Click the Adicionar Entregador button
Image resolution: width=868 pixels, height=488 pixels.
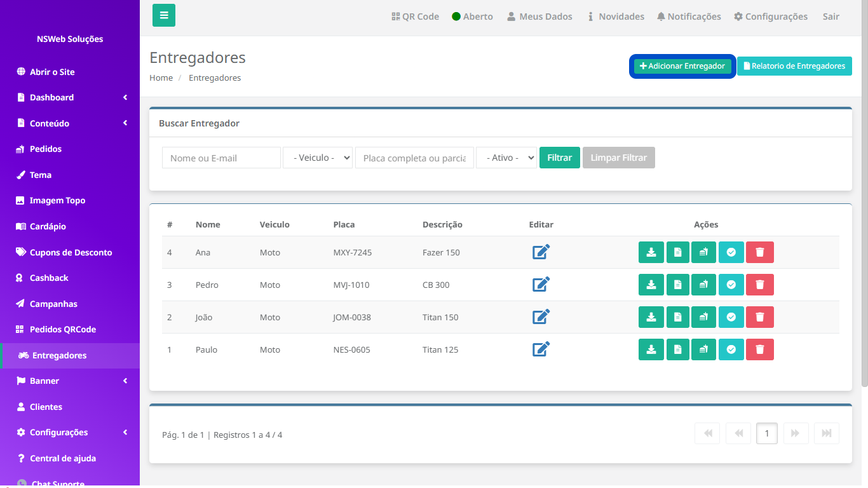pos(682,66)
